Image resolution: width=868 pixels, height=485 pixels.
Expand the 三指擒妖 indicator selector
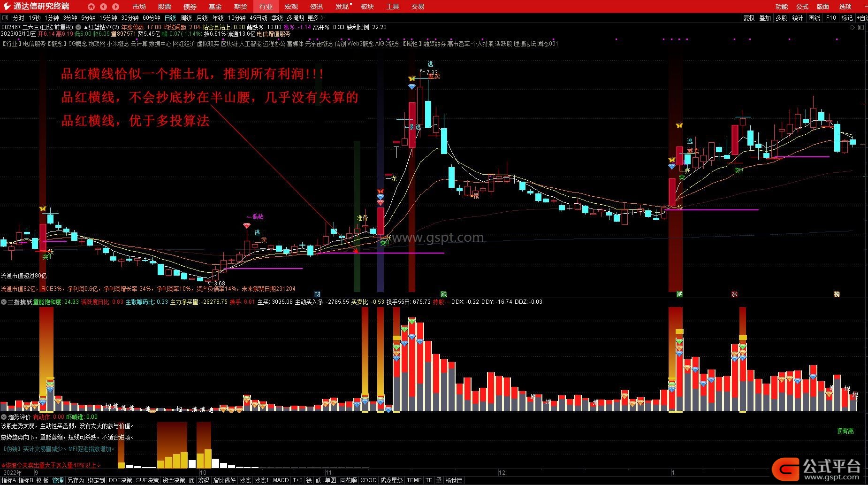(x=4, y=302)
